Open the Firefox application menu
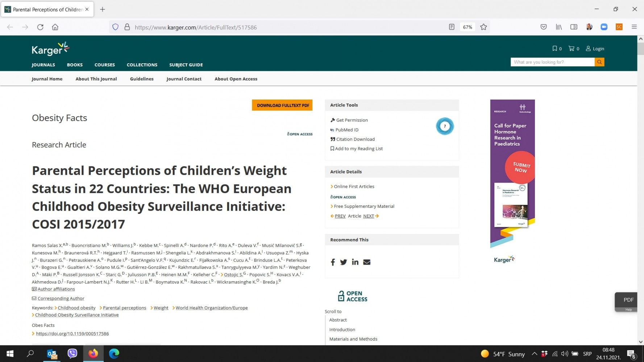This screenshot has height=362, width=644. [x=634, y=27]
